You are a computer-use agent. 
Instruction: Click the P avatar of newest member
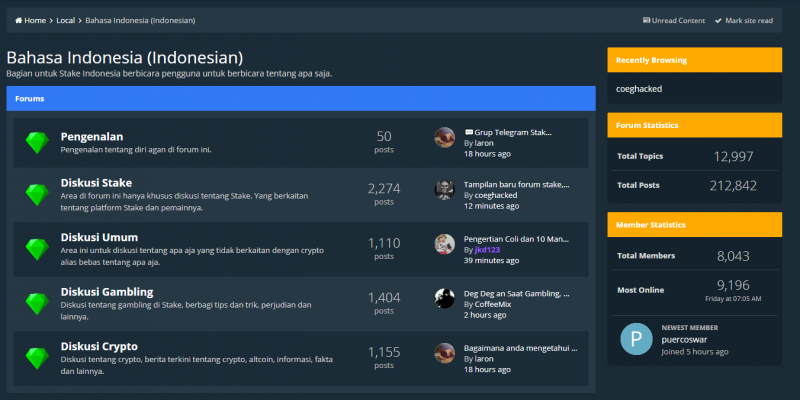point(636,339)
